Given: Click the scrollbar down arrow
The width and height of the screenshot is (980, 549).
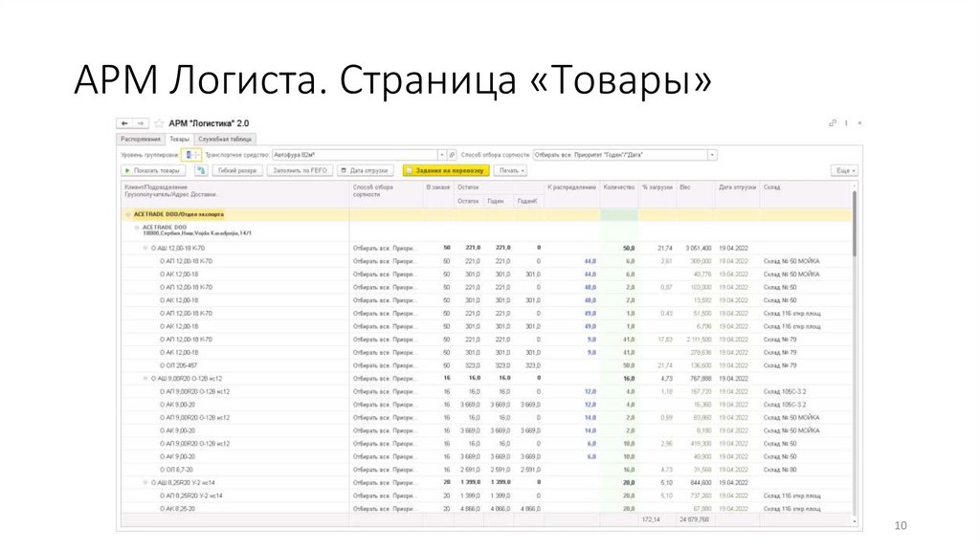Looking at the screenshot, I should click(855, 521).
